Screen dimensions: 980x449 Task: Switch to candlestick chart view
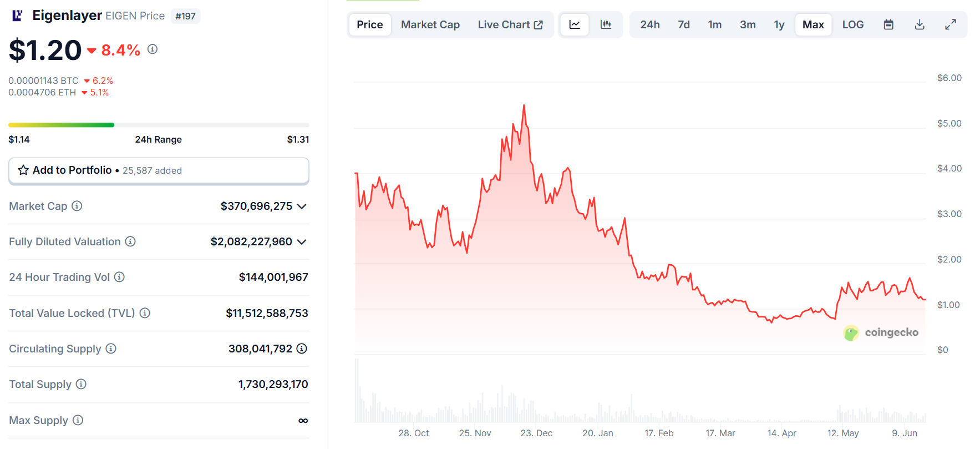point(606,25)
